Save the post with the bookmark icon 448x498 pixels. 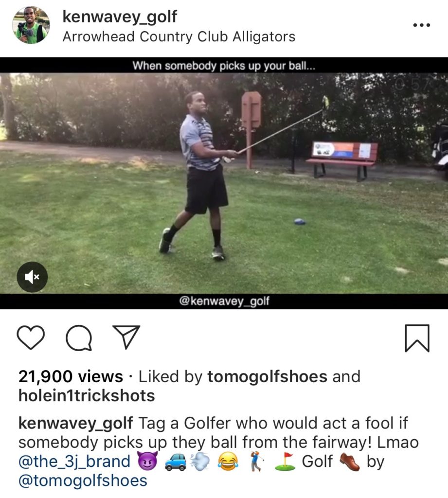pyautogui.click(x=417, y=338)
